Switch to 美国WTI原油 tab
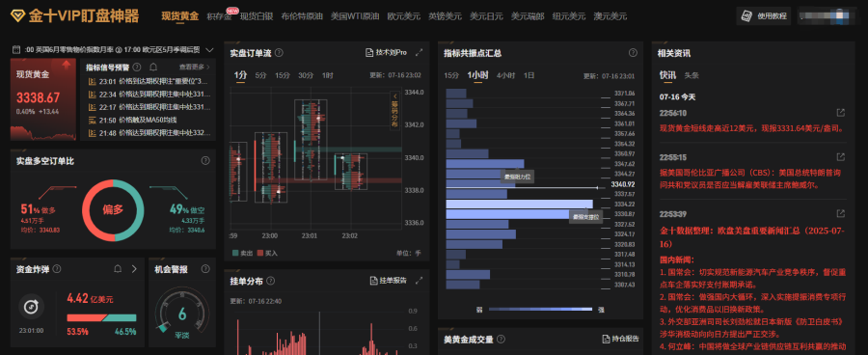868x355 pixels. tap(355, 16)
